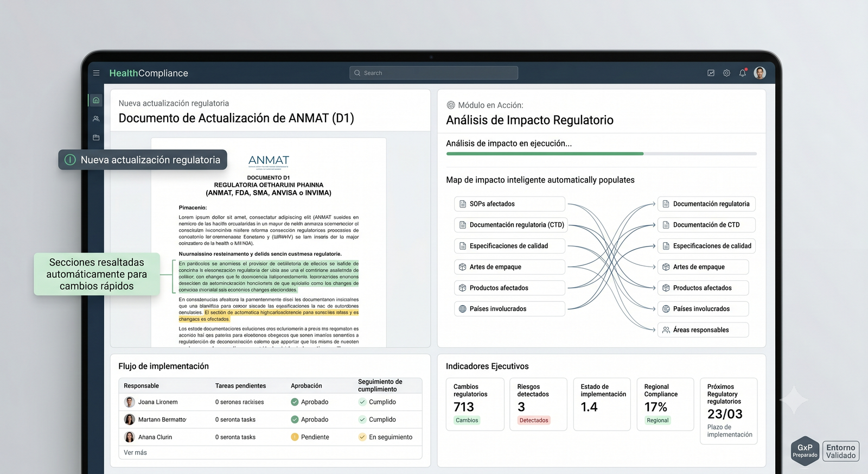This screenshot has height=474, width=868.
Task: Open Joana Lironem's avatar
Action: coord(130,402)
